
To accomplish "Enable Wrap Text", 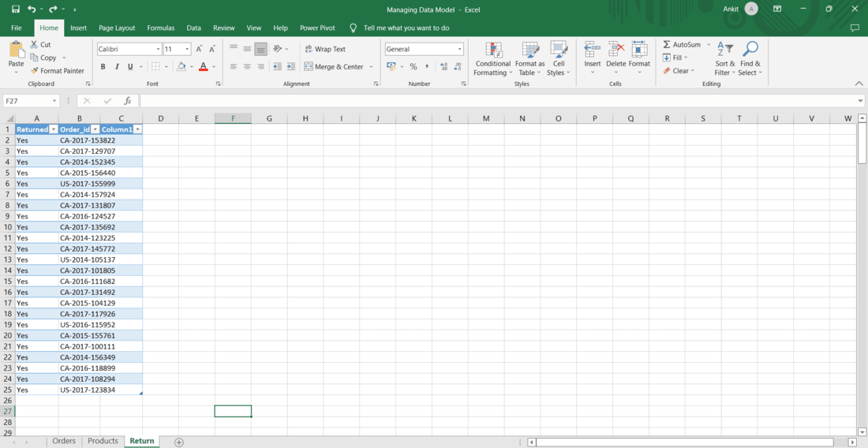I will 325,49.
